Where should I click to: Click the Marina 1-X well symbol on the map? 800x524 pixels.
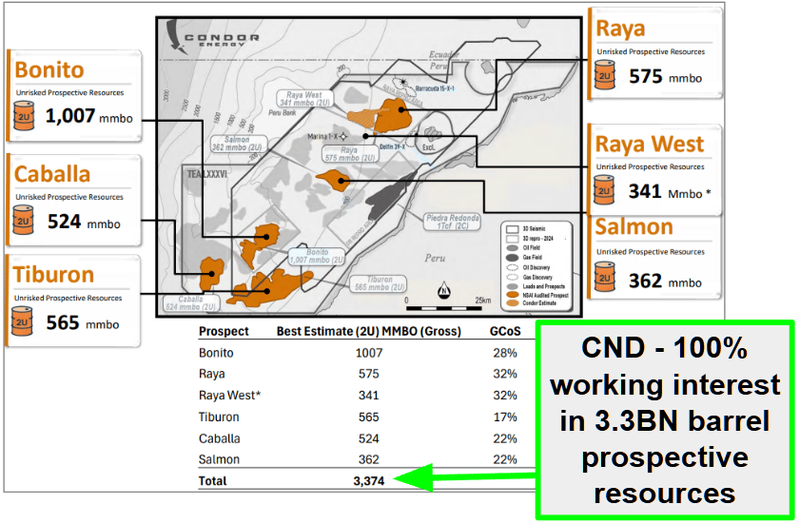(343, 136)
